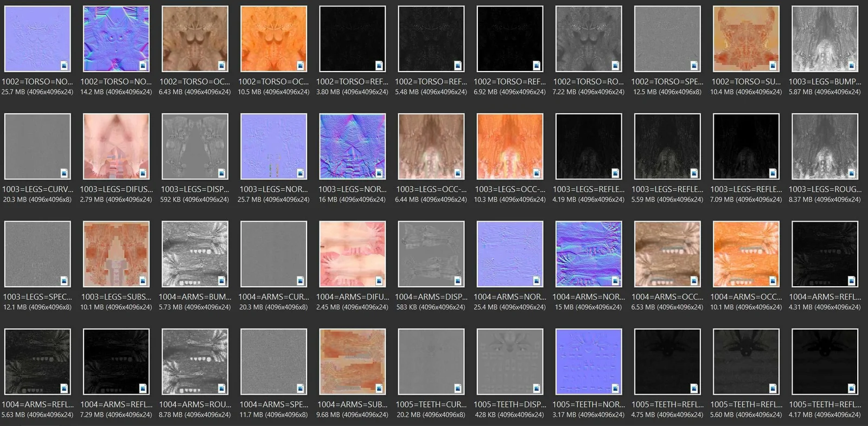
Task: Click the file badge icon on 1004=ARMS=DIFU thumbnail
Action: click(379, 281)
